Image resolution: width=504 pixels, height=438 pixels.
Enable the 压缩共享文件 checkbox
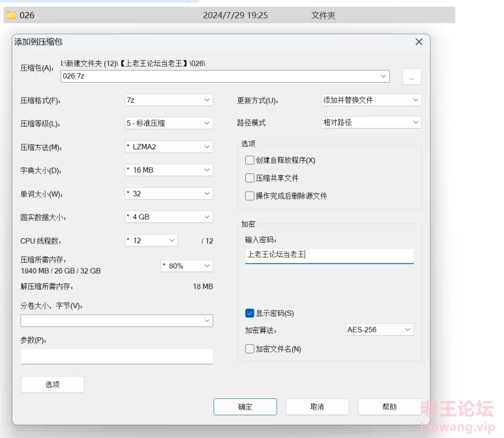coord(249,178)
